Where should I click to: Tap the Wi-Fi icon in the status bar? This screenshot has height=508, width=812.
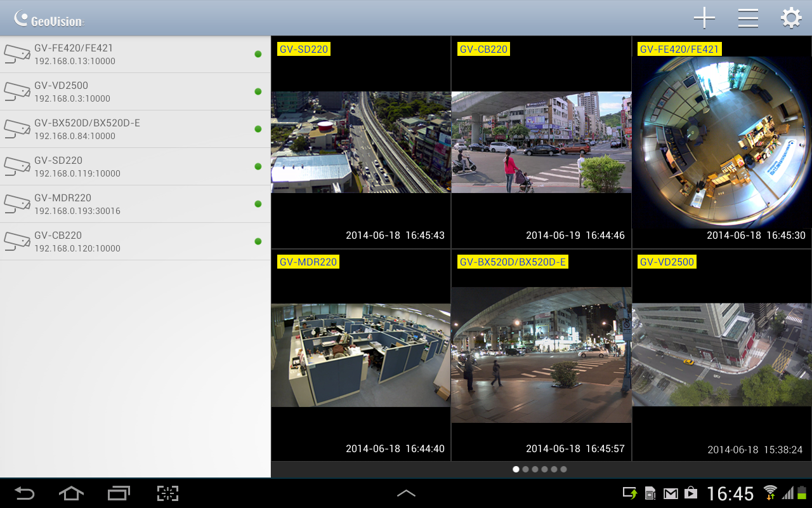coord(769,493)
